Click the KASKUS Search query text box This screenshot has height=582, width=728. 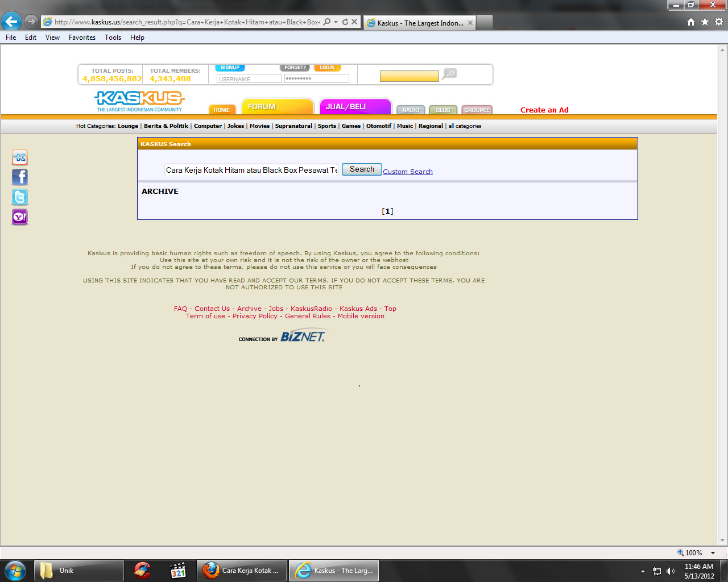click(251, 170)
